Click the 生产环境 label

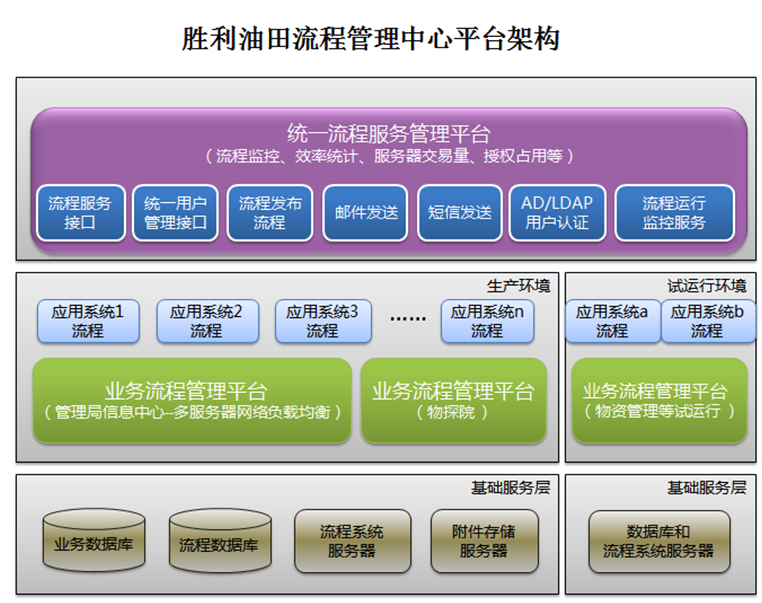pos(519,286)
